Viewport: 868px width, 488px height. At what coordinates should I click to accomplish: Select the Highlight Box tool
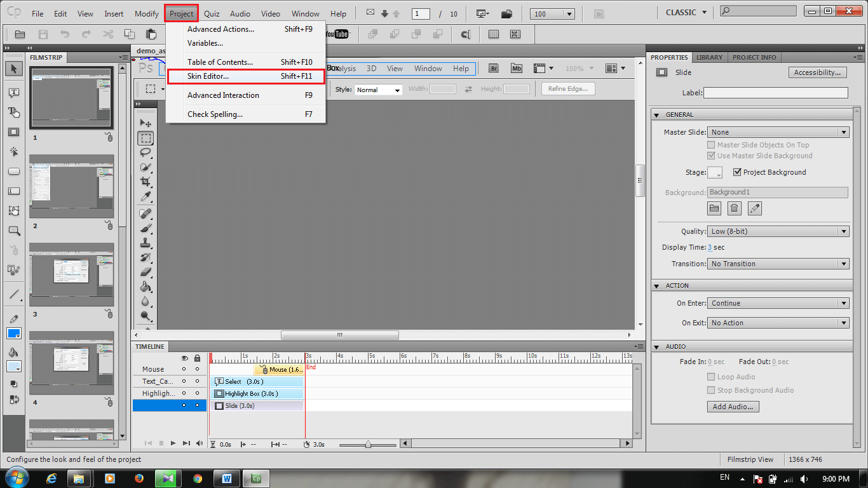tap(13, 132)
